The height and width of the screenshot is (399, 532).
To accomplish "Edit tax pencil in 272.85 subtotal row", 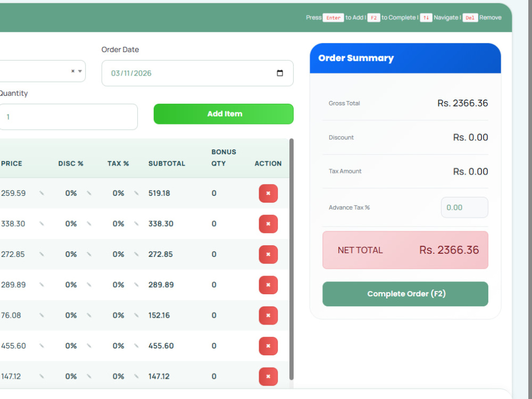I will (136, 254).
